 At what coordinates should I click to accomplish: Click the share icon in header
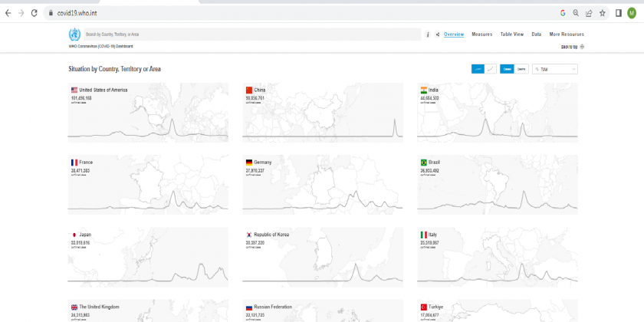click(x=437, y=34)
